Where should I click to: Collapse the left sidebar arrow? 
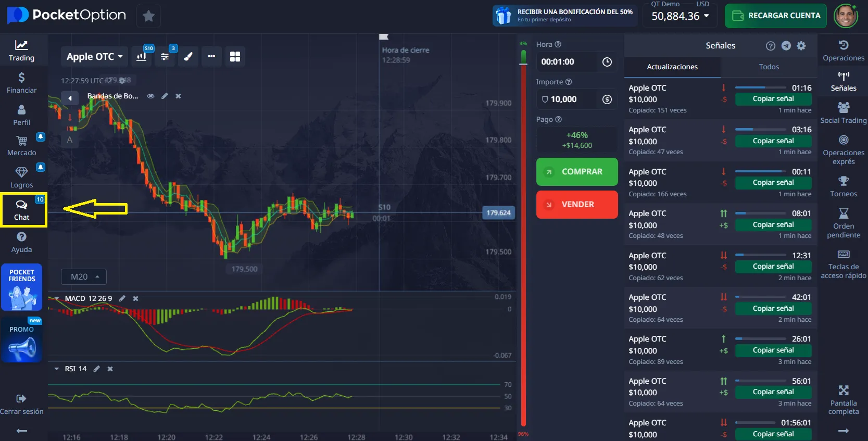point(21,431)
